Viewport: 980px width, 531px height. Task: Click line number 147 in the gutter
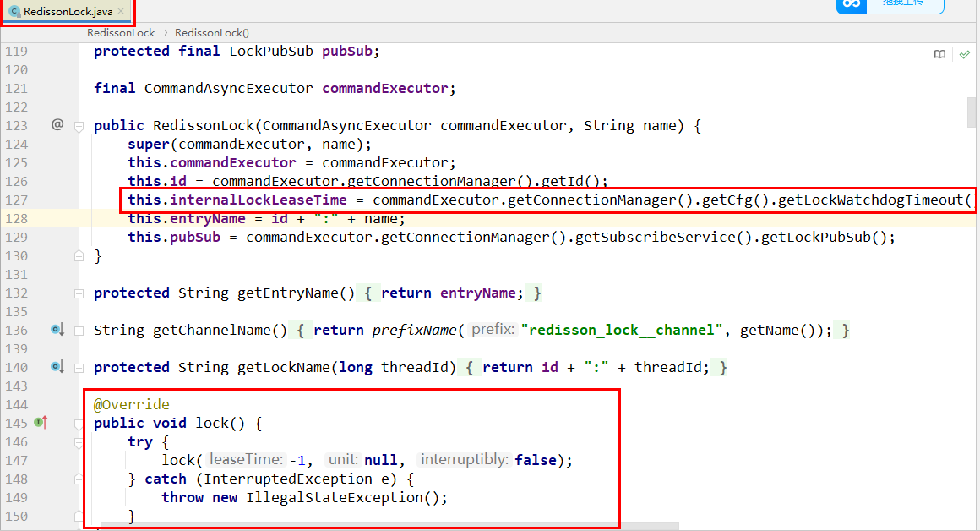coord(17,460)
